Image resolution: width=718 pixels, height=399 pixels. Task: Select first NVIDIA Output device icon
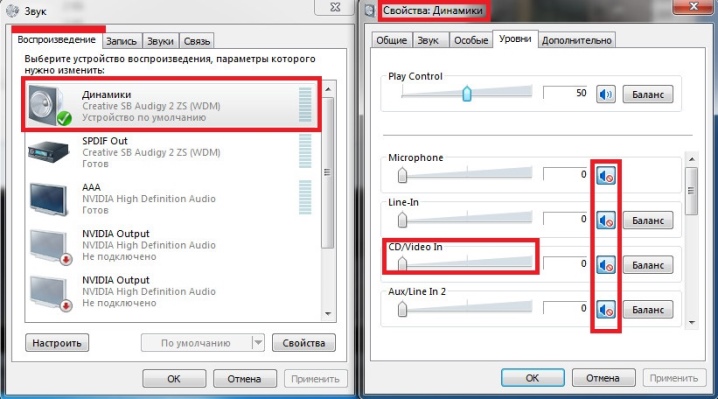(50, 246)
